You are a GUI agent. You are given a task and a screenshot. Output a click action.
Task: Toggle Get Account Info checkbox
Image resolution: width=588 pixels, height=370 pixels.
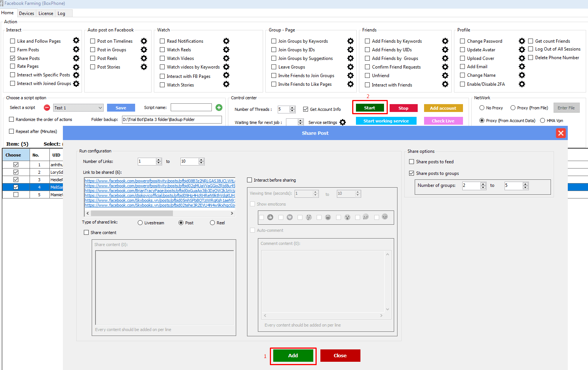click(x=306, y=109)
